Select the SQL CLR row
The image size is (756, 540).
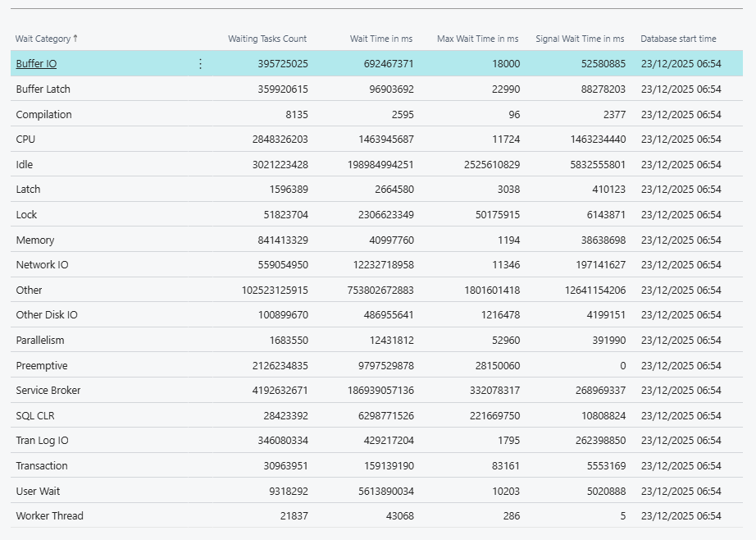point(35,416)
